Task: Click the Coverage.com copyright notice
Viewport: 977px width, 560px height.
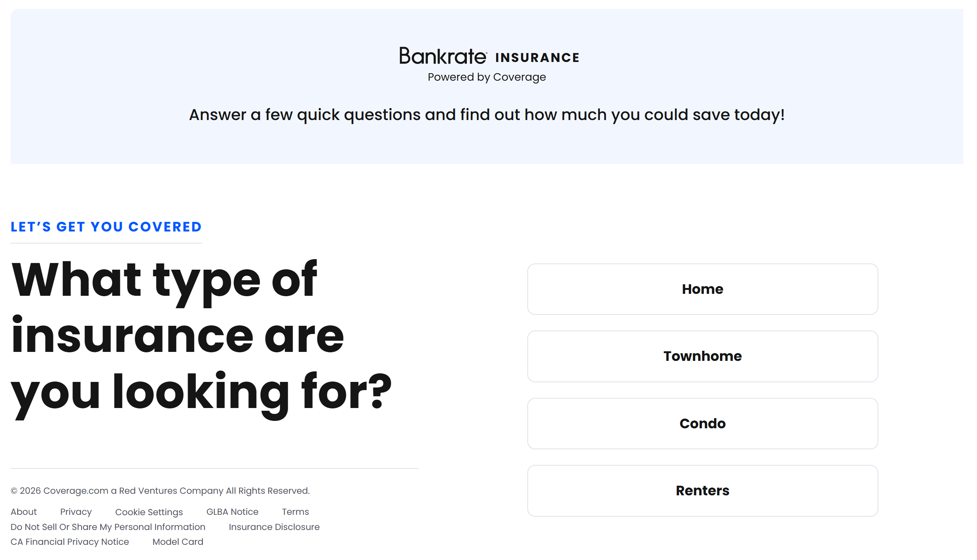Action: point(160,491)
